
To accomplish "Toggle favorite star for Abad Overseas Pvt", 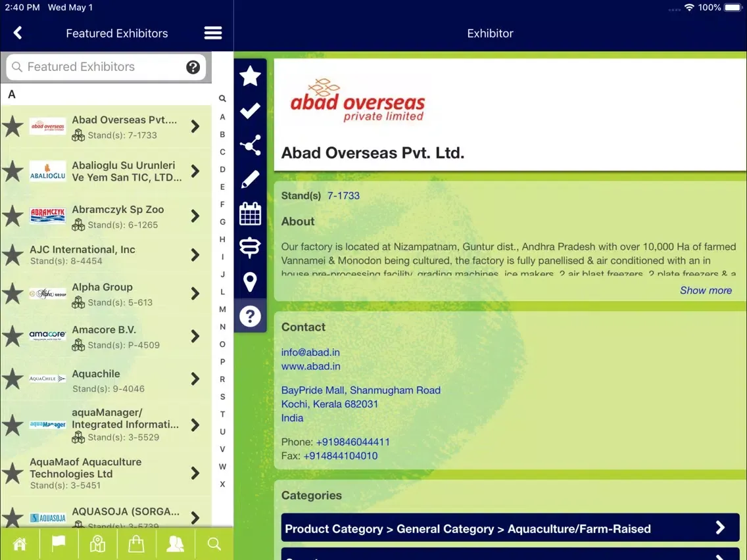I will (13, 127).
